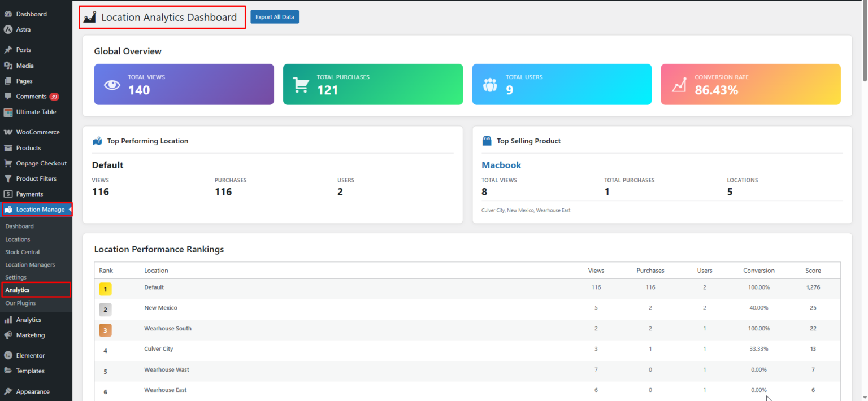868x401 pixels.
Task: Switch to Stock Central under Location Manage
Action: [22, 252]
